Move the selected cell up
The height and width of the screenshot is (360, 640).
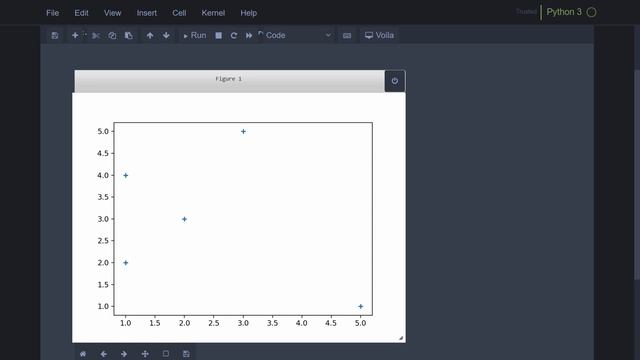click(150, 36)
